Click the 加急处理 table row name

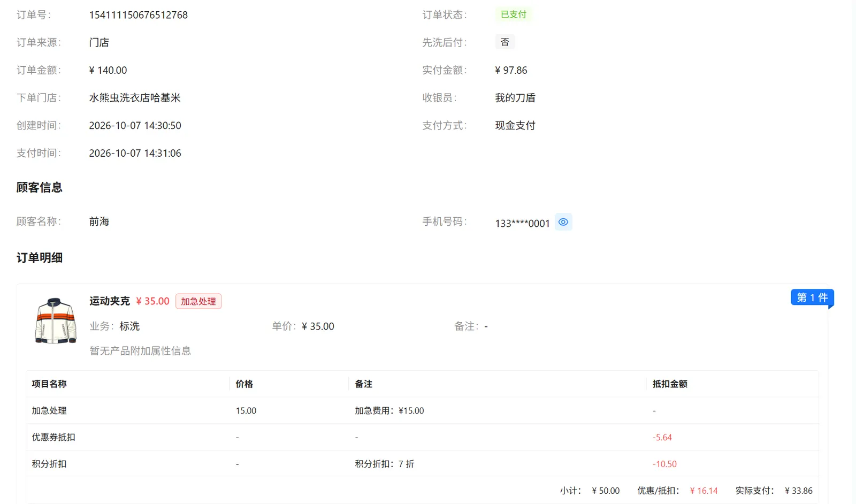click(x=49, y=411)
